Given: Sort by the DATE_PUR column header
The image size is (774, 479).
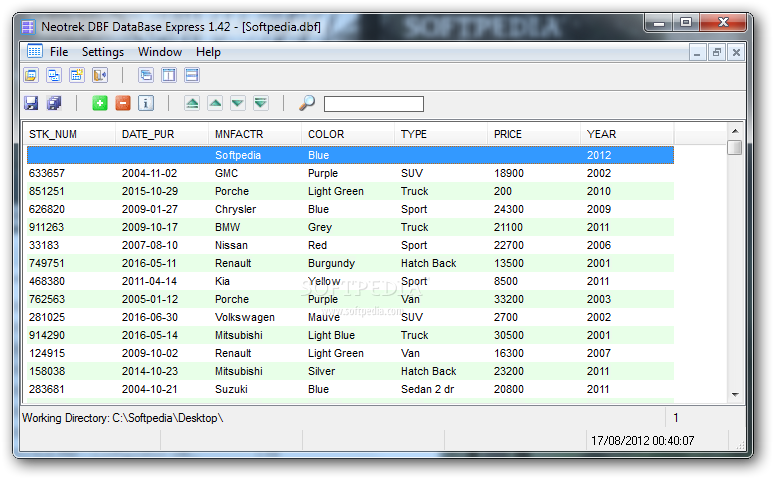Looking at the screenshot, I should [162, 134].
